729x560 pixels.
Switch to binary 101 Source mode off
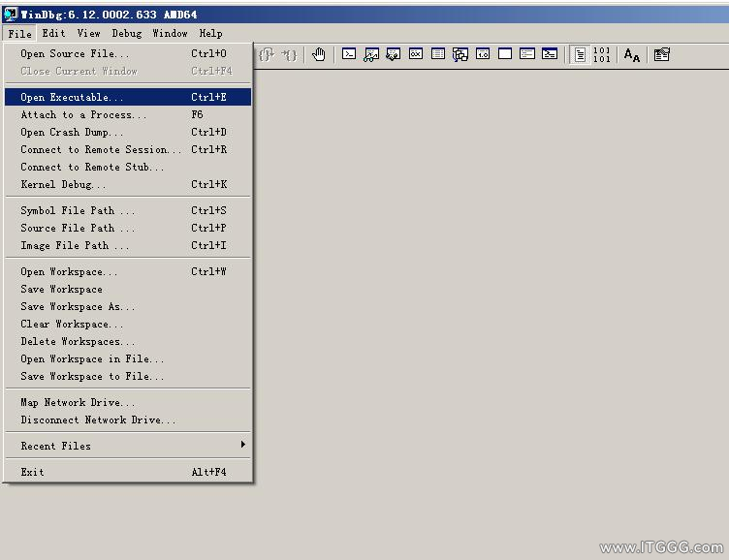[602, 54]
